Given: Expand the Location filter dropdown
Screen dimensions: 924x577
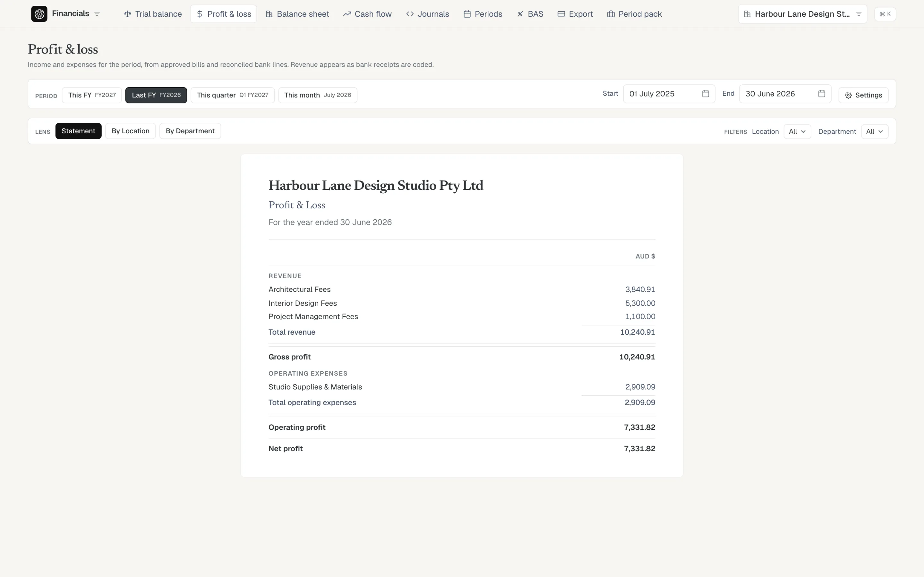Looking at the screenshot, I should point(797,132).
